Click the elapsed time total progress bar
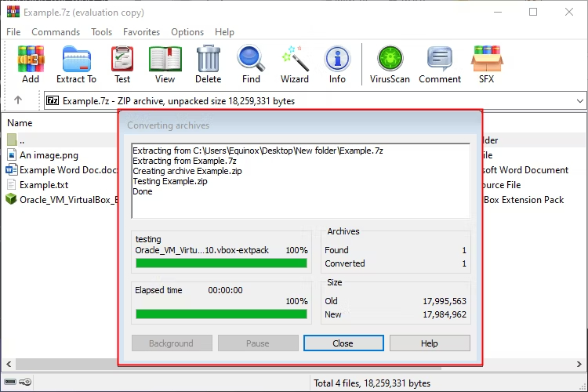 [221, 314]
